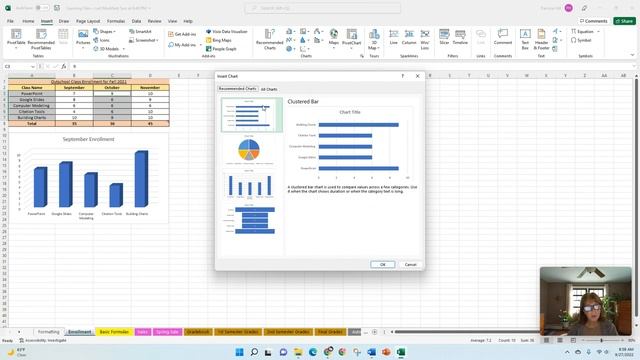Click Get Add-ins

(x=182, y=34)
